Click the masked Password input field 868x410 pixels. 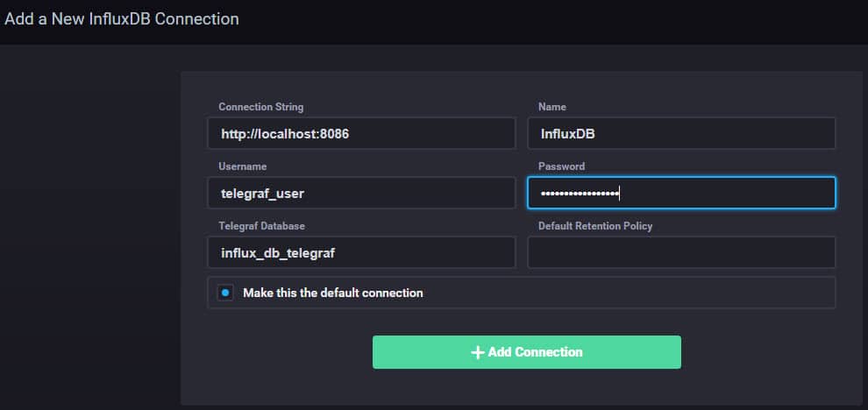pos(681,194)
